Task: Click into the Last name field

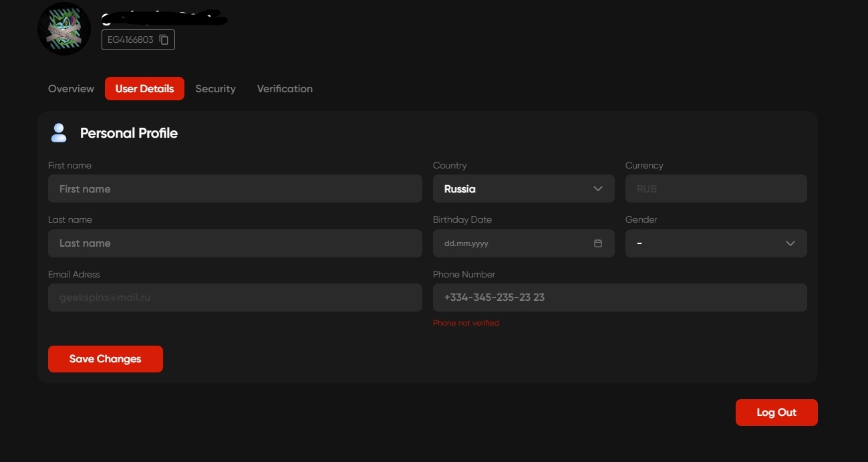Action: [x=235, y=243]
